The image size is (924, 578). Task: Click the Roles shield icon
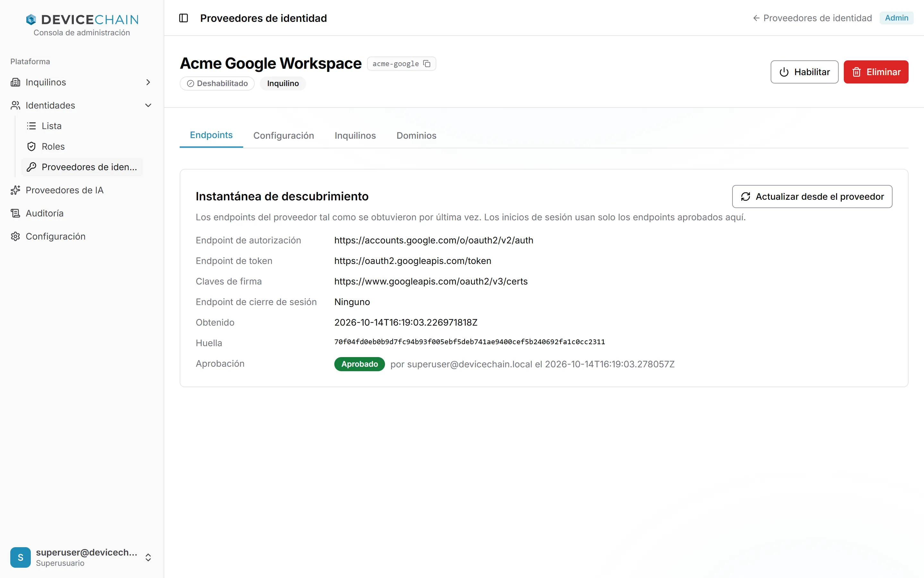click(31, 146)
